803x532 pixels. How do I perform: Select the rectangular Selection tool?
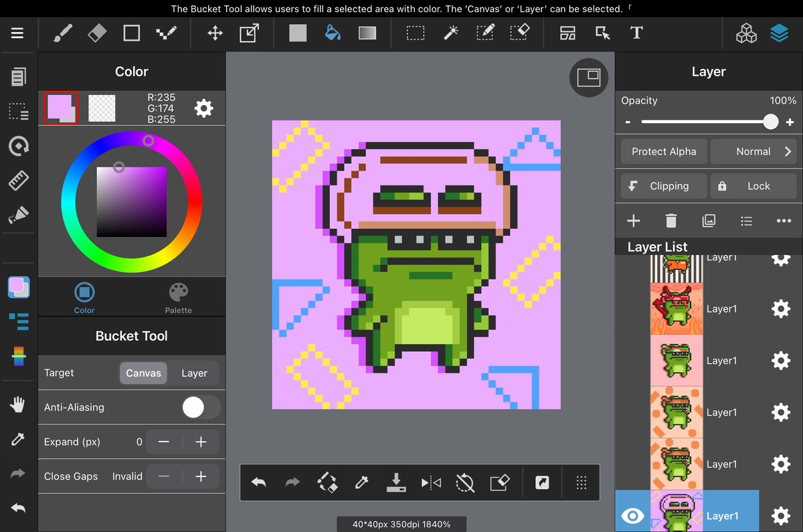(x=416, y=33)
